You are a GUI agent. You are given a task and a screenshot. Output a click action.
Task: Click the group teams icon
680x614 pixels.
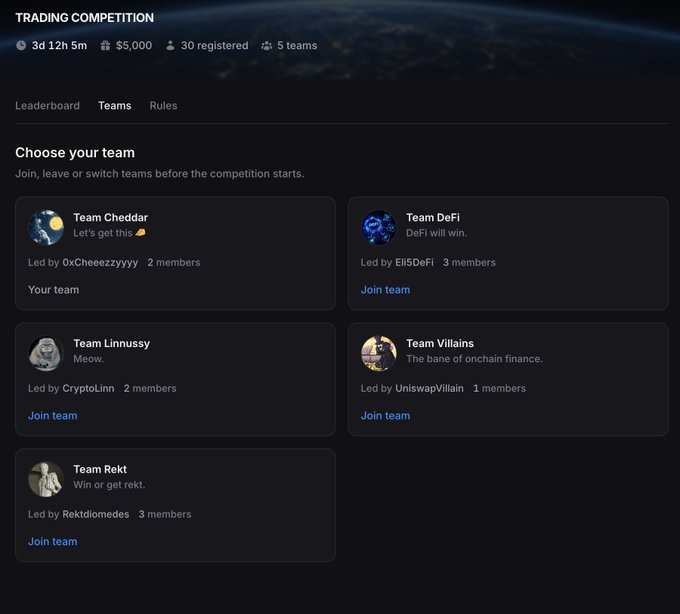(266, 45)
